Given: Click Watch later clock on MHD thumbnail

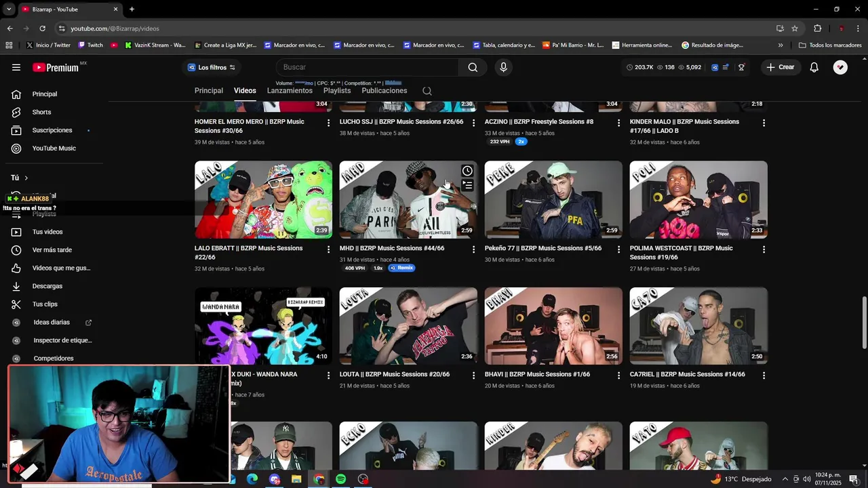Looking at the screenshot, I should coord(467,171).
